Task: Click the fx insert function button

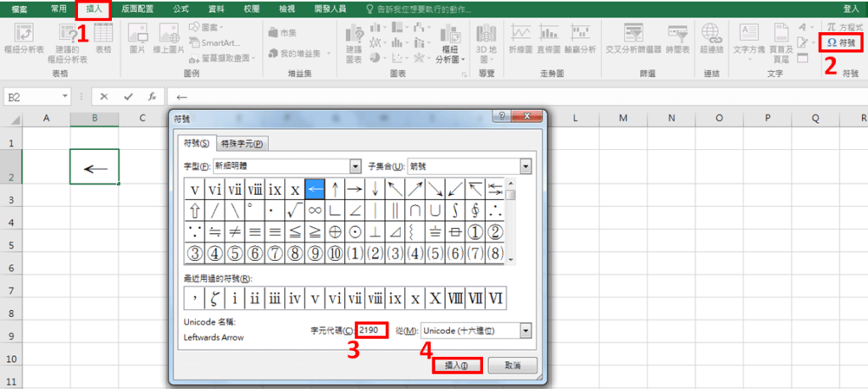Action: point(152,97)
